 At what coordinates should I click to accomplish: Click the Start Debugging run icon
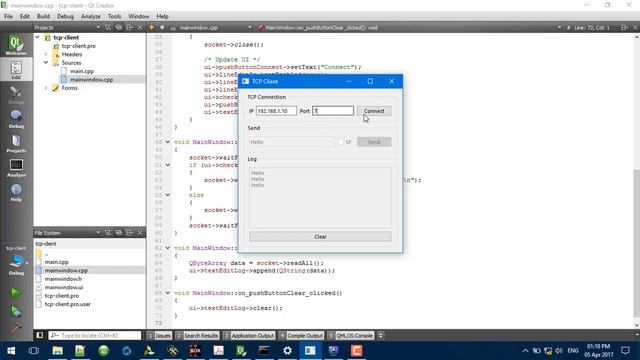click(x=16, y=311)
